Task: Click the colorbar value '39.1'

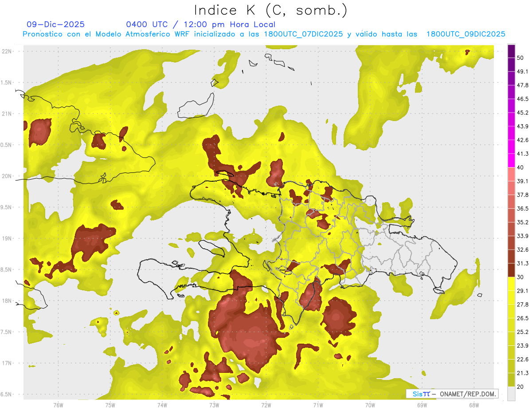Action: tap(523, 181)
